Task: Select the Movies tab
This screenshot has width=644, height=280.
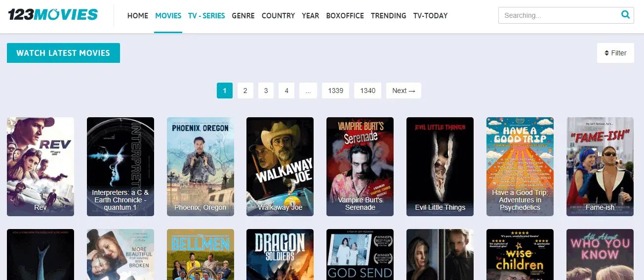Action: [168, 15]
